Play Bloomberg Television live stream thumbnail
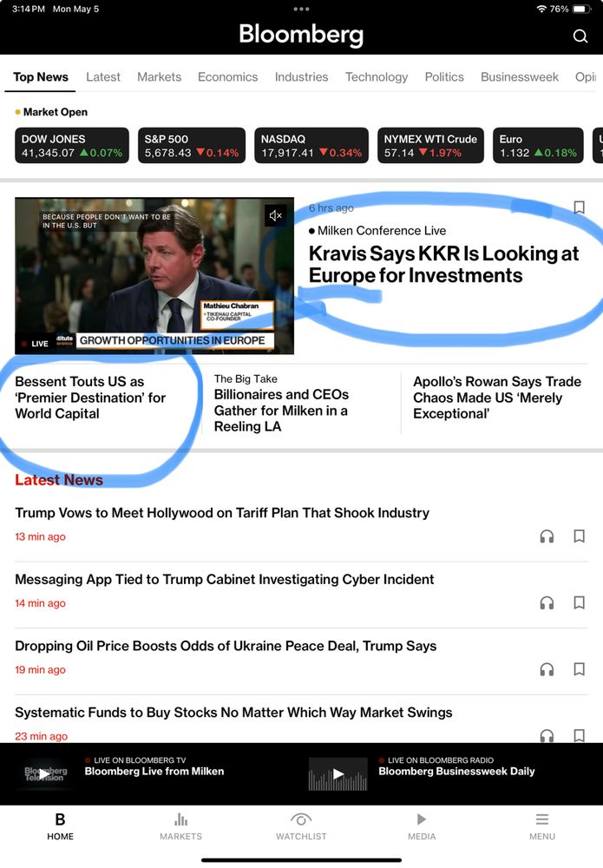 pyautogui.click(x=44, y=773)
